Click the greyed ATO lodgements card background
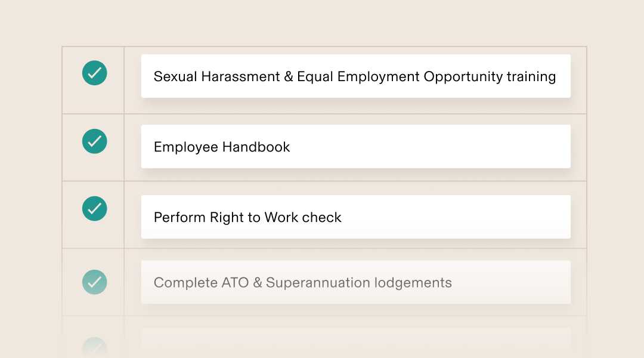Image resolution: width=644 pixels, height=358 pixels. (507, 281)
